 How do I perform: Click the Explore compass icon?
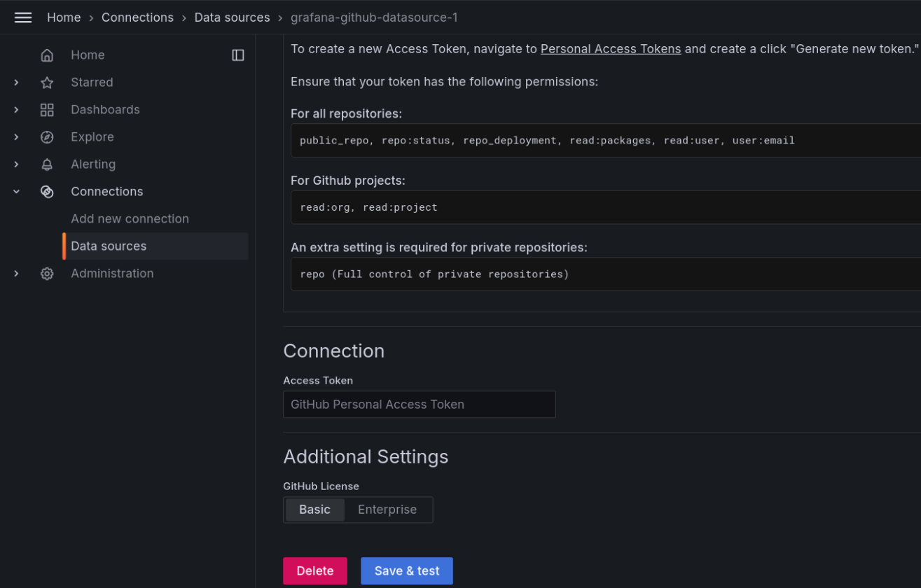[47, 137]
